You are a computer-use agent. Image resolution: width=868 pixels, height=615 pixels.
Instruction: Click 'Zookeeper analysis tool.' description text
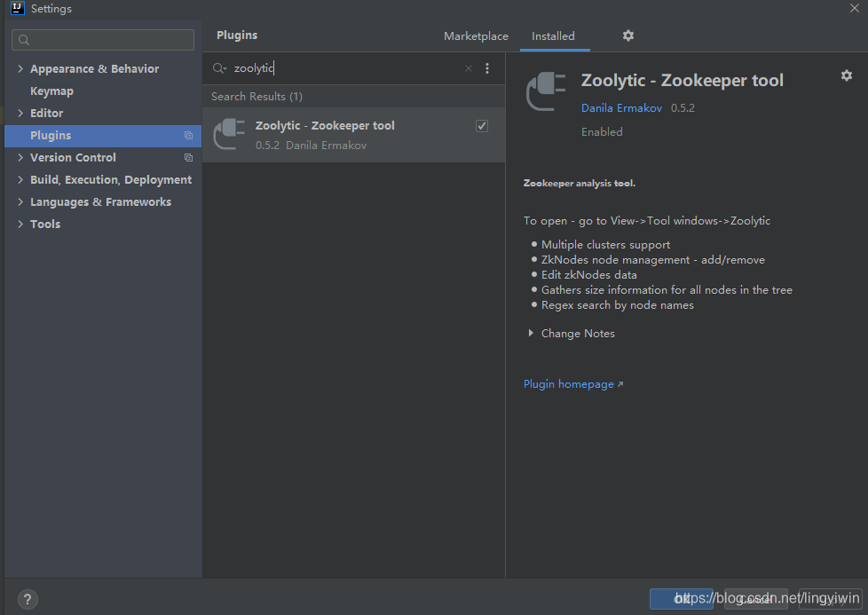579,183
